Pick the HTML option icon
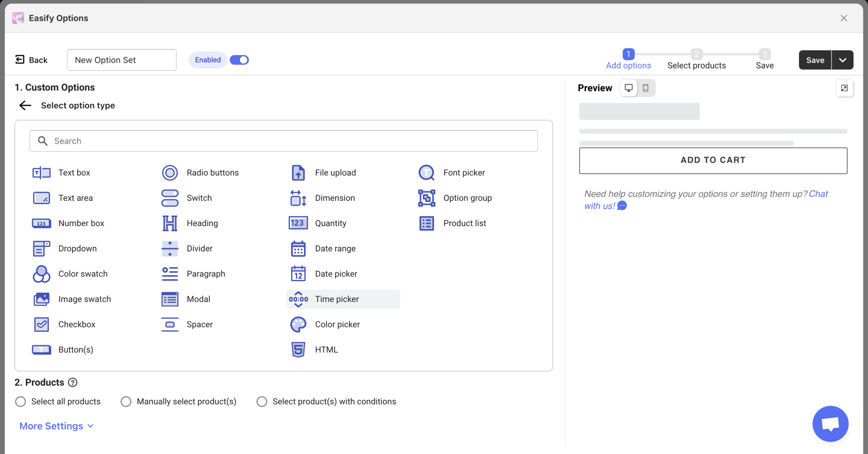The width and height of the screenshot is (868, 454). point(298,349)
